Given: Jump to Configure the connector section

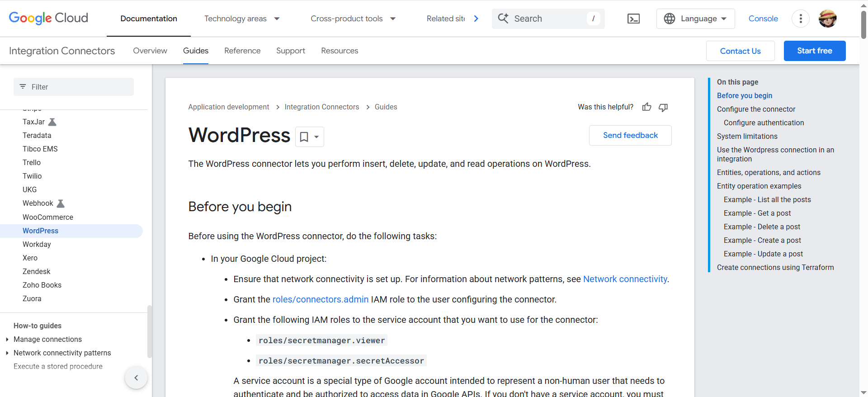Looking at the screenshot, I should tap(756, 109).
